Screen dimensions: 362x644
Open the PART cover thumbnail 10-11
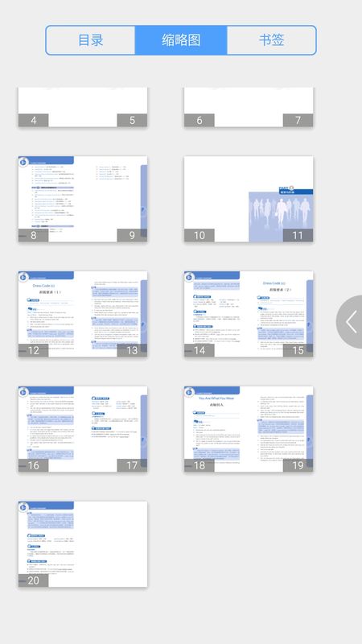[249, 199]
